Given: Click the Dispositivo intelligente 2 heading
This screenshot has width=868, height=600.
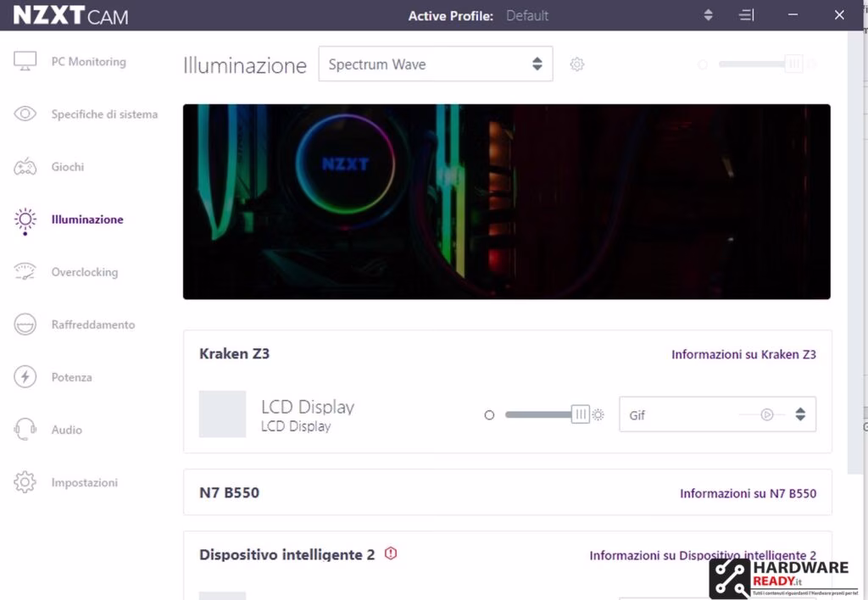Looking at the screenshot, I should click(x=287, y=554).
